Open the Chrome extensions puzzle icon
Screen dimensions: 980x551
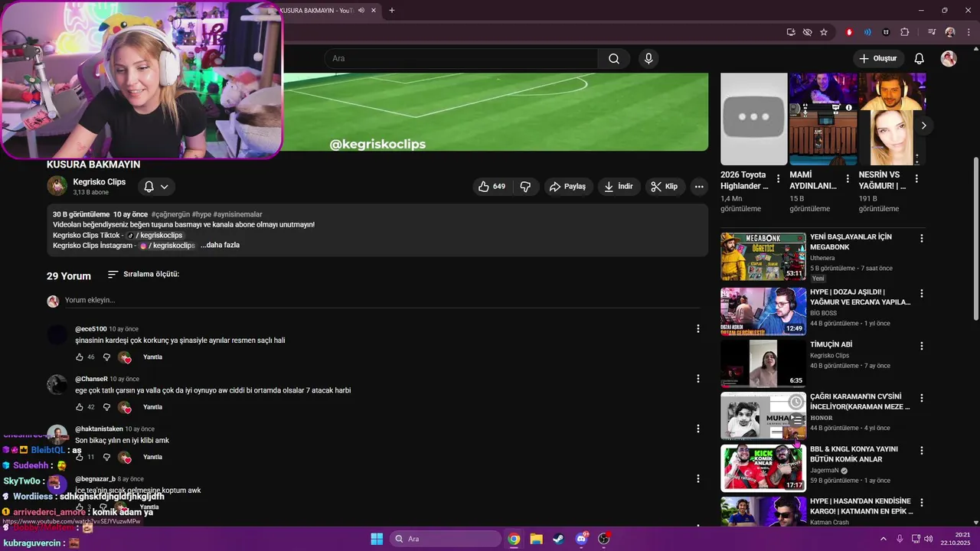click(x=905, y=32)
